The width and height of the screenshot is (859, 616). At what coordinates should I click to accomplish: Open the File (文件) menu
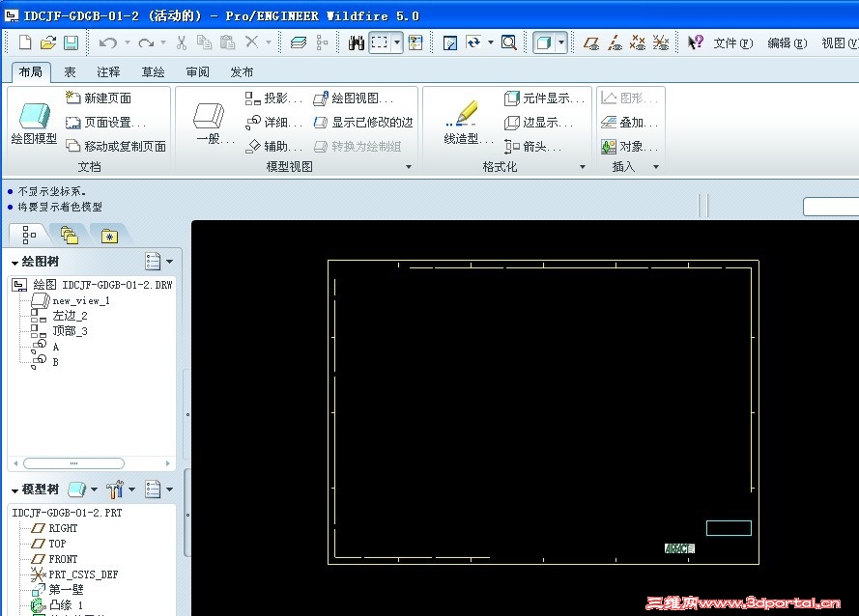(732, 42)
